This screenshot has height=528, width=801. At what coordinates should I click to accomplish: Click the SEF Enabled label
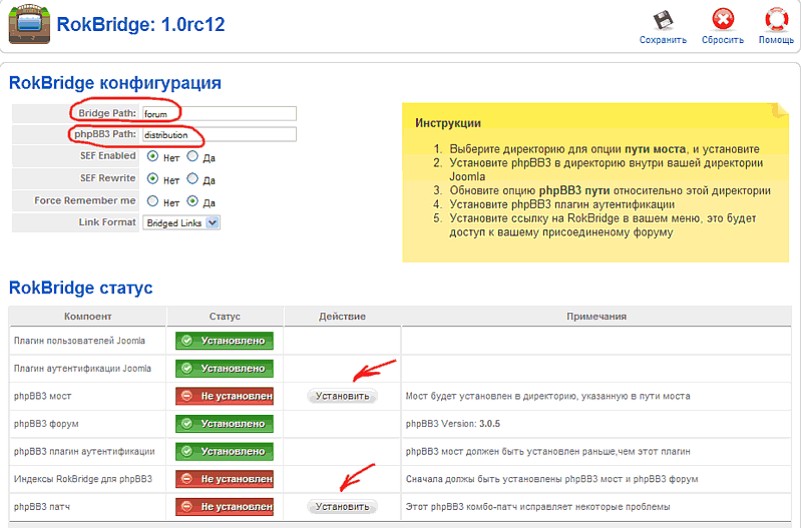pyautogui.click(x=108, y=156)
